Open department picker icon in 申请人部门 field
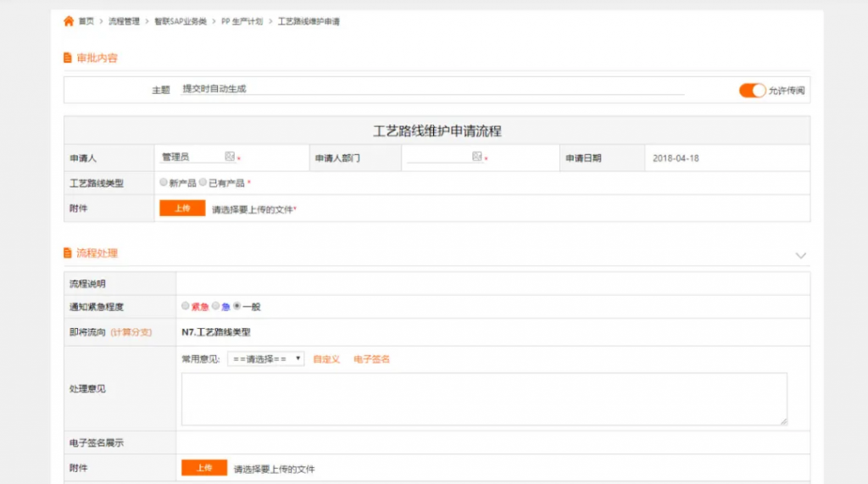This screenshot has width=868, height=484. [477, 157]
